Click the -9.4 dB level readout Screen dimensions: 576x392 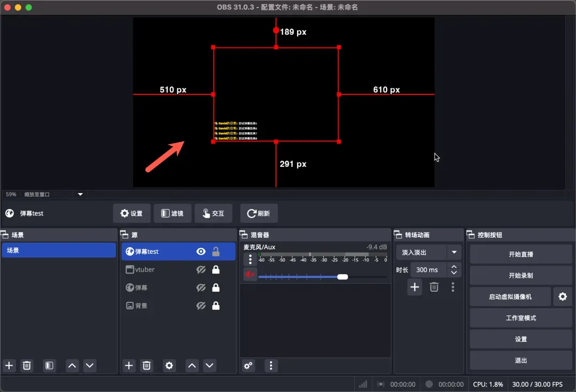tap(377, 247)
